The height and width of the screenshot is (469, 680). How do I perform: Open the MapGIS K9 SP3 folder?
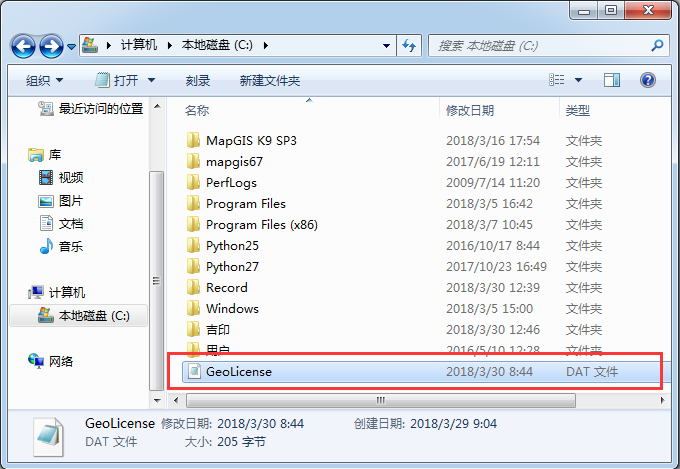[x=251, y=141]
